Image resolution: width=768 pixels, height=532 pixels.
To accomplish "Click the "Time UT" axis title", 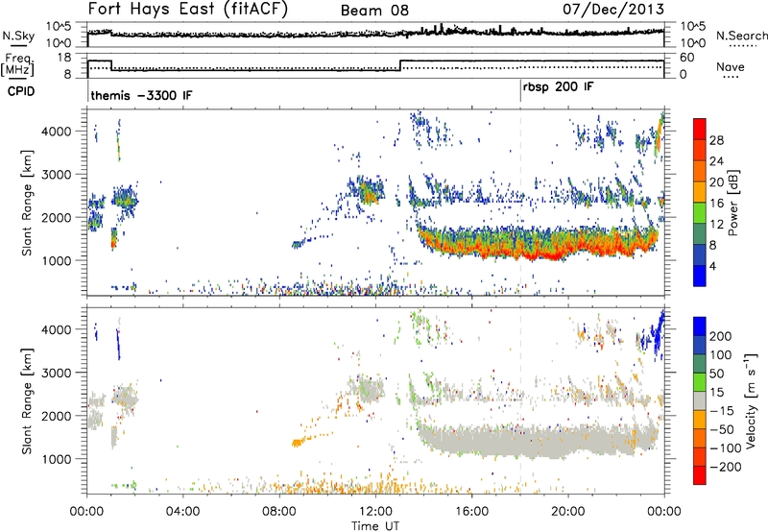I will click(375, 525).
